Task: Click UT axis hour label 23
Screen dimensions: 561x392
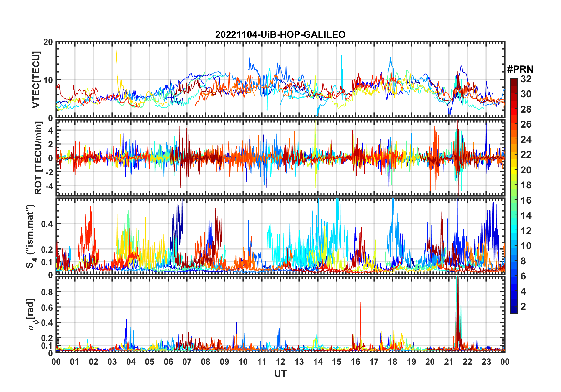Action: 486,362
